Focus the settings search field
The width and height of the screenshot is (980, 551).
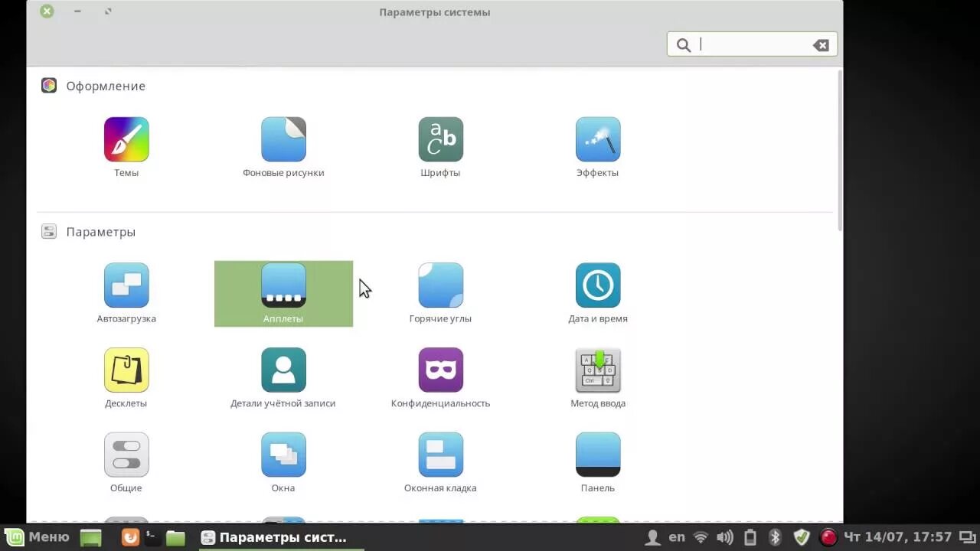[x=752, y=44]
